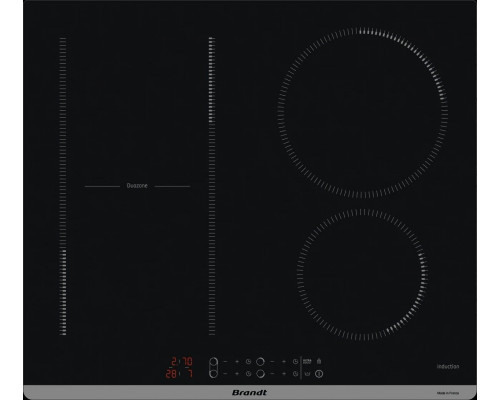Select the upper right-side round zone selector

pos(260,361)
